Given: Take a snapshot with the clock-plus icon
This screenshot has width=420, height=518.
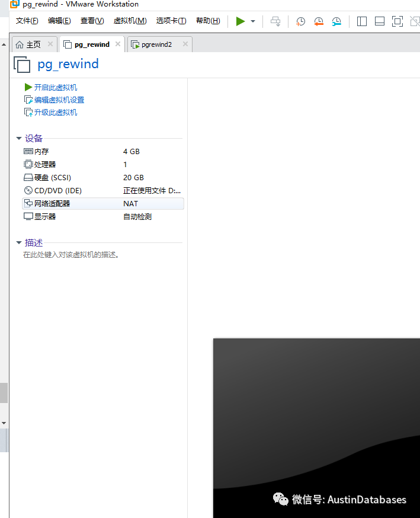Looking at the screenshot, I should pyautogui.click(x=300, y=21).
